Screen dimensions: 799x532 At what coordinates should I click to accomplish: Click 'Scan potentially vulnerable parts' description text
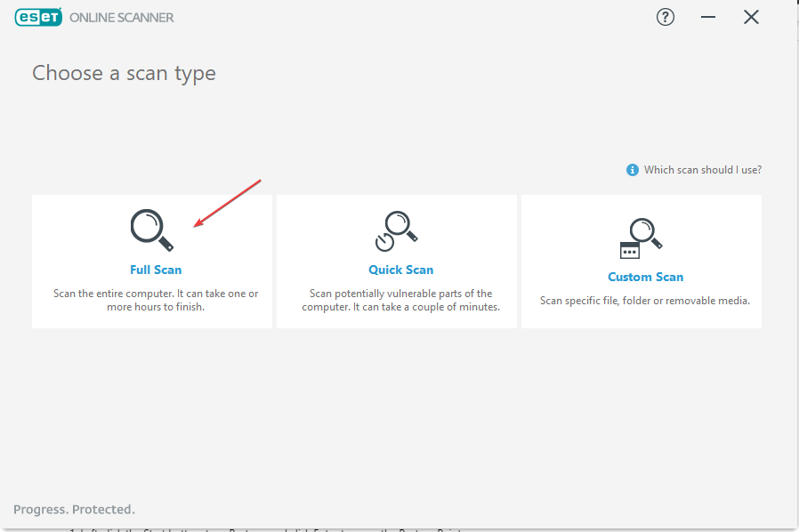pyautogui.click(x=401, y=300)
